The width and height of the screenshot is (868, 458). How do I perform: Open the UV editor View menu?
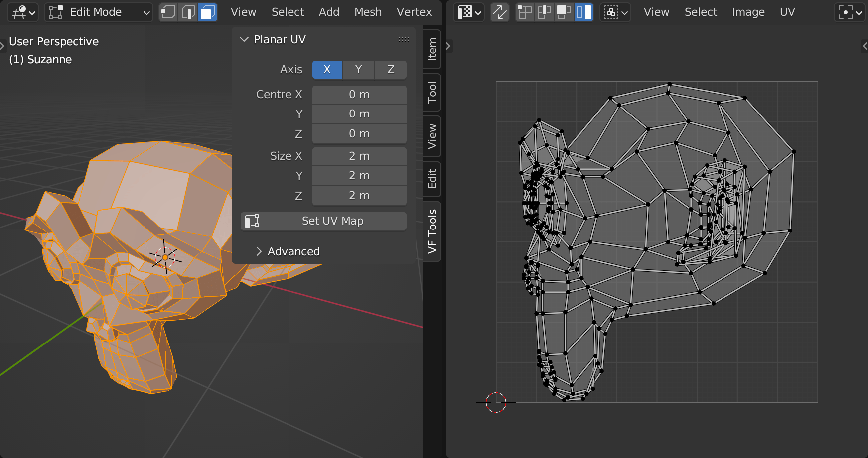pyautogui.click(x=656, y=12)
